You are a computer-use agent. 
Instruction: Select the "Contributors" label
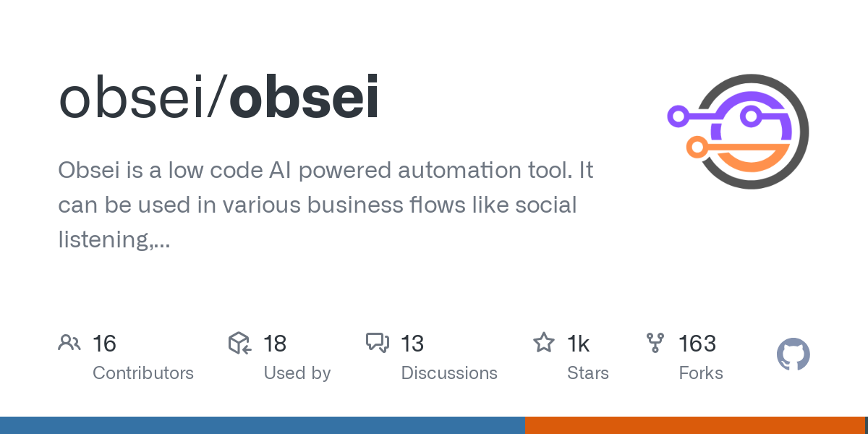tap(143, 373)
